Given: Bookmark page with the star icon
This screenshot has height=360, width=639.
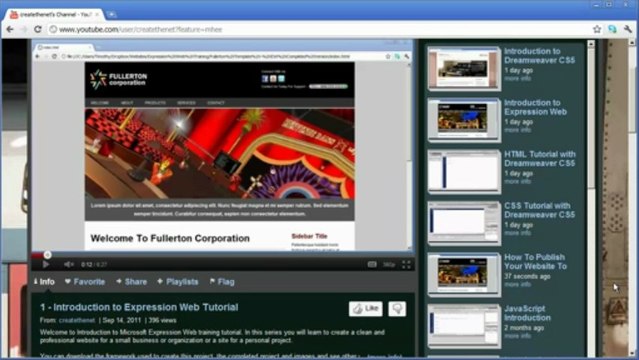Looking at the screenshot, I should pyautogui.click(x=597, y=29).
